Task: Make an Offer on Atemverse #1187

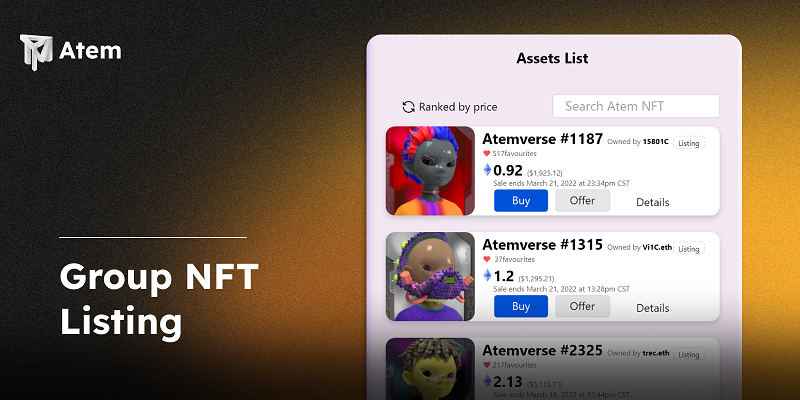Action: (582, 201)
